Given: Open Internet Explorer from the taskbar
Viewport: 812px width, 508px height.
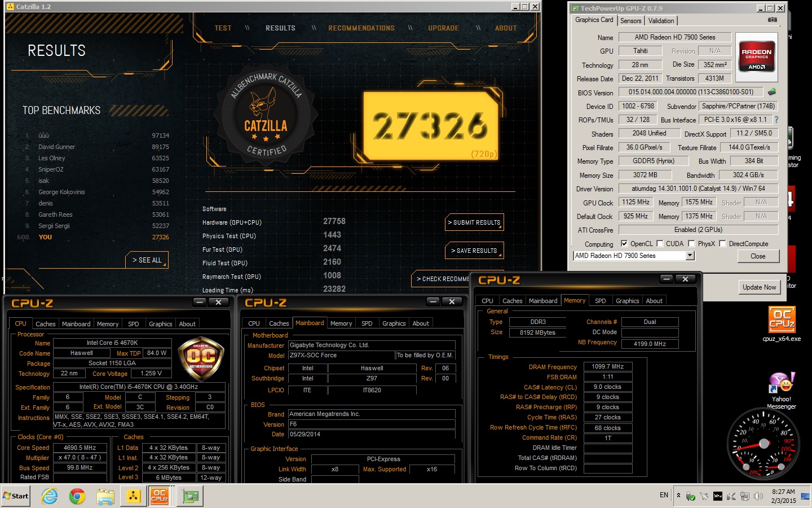Looking at the screenshot, I should pyautogui.click(x=50, y=496).
